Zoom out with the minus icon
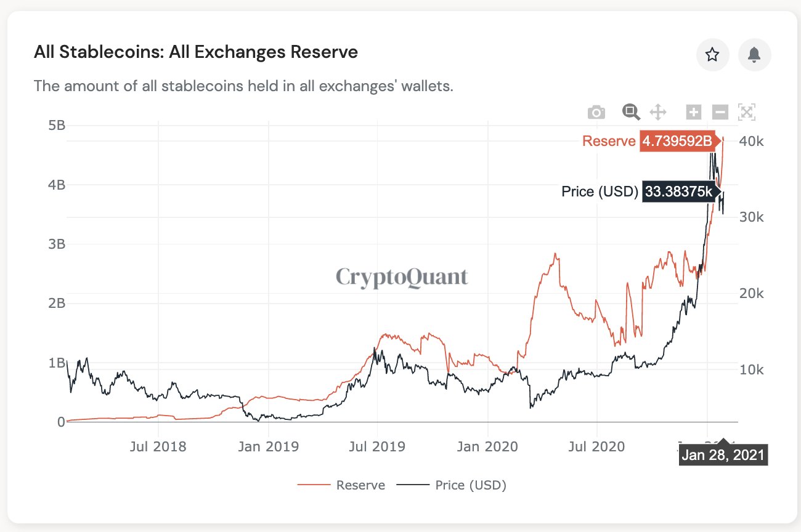This screenshot has height=532, width=801. tap(720, 112)
